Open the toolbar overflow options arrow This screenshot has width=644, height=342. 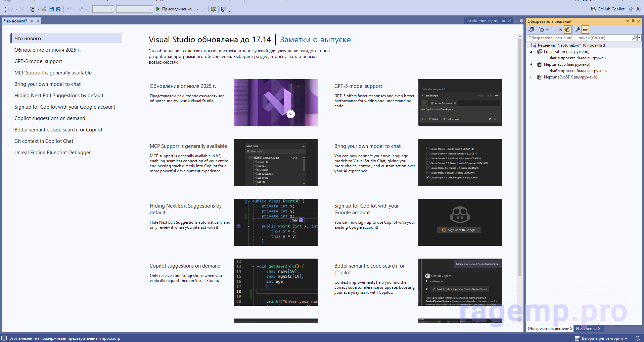tap(230, 11)
